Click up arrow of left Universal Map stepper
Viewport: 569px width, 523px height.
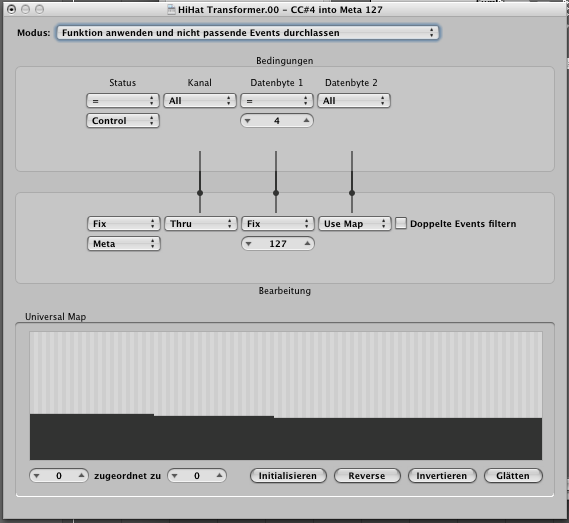point(81,475)
